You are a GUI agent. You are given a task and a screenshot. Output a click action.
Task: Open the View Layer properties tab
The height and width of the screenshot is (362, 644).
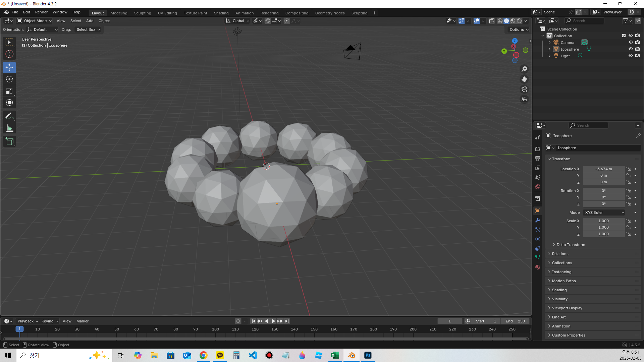click(x=538, y=168)
